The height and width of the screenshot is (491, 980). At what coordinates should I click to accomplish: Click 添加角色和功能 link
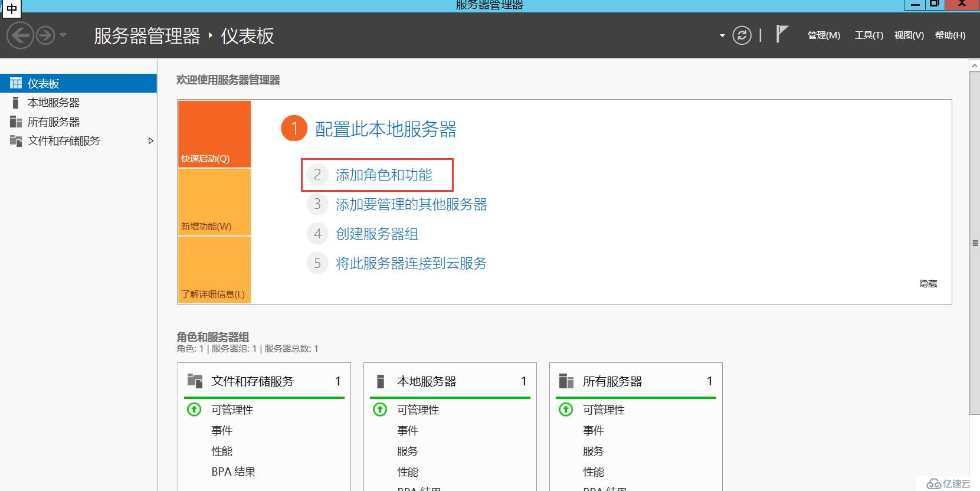coord(384,175)
